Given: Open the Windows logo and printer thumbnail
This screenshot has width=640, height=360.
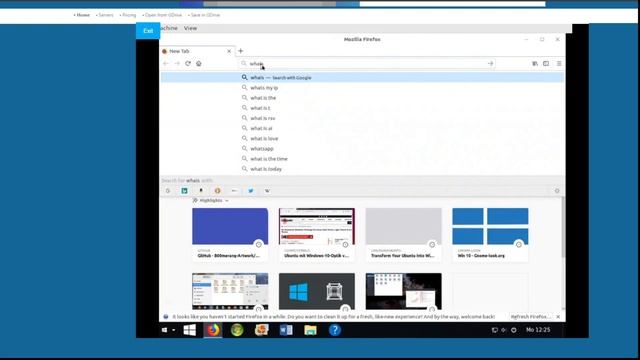Looking at the screenshot, I should tap(317, 291).
